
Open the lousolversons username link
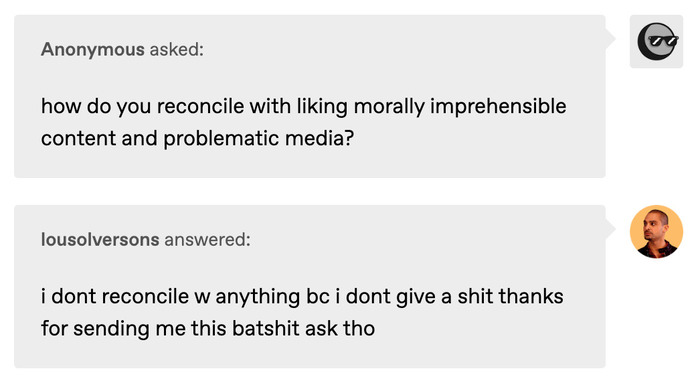click(x=100, y=240)
